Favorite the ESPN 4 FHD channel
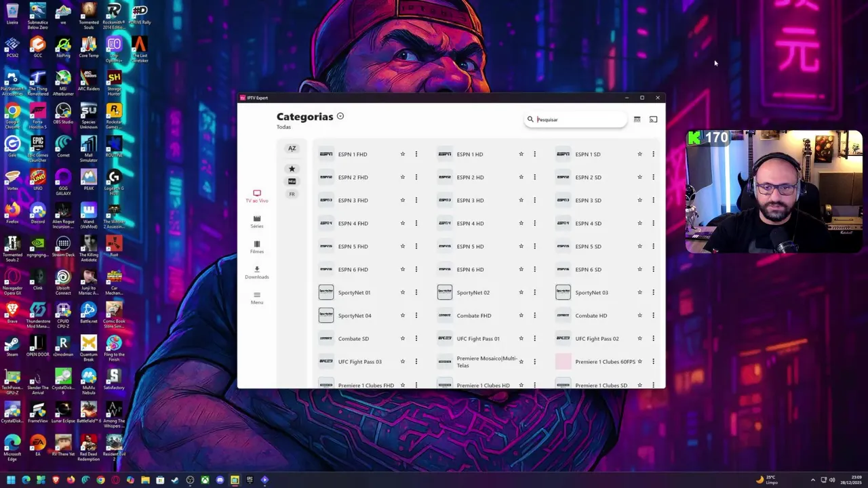The width and height of the screenshot is (868, 488). pyautogui.click(x=402, y=223)
